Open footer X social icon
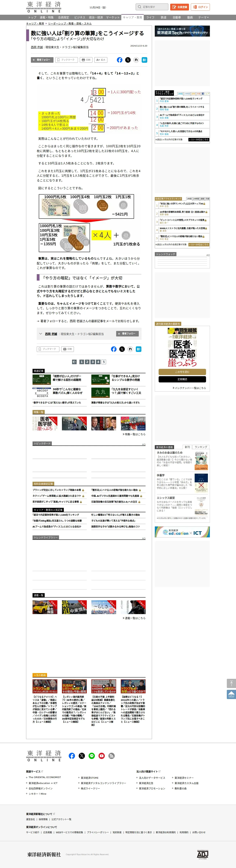This screenshot has height=868, width=236. pyautogui.click(x=82, y=756)
